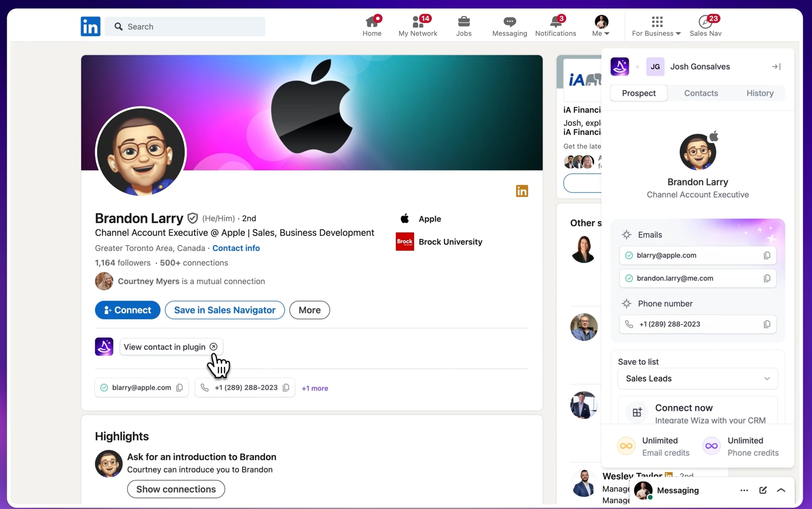
Task: View Notifications bell icon
Action: click(x=556, y=21)
